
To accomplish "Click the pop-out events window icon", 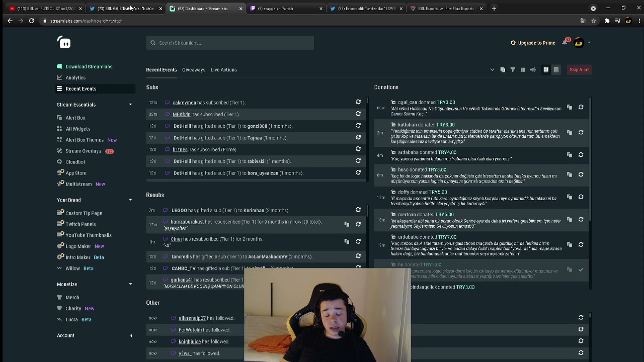I will (503, 70).
